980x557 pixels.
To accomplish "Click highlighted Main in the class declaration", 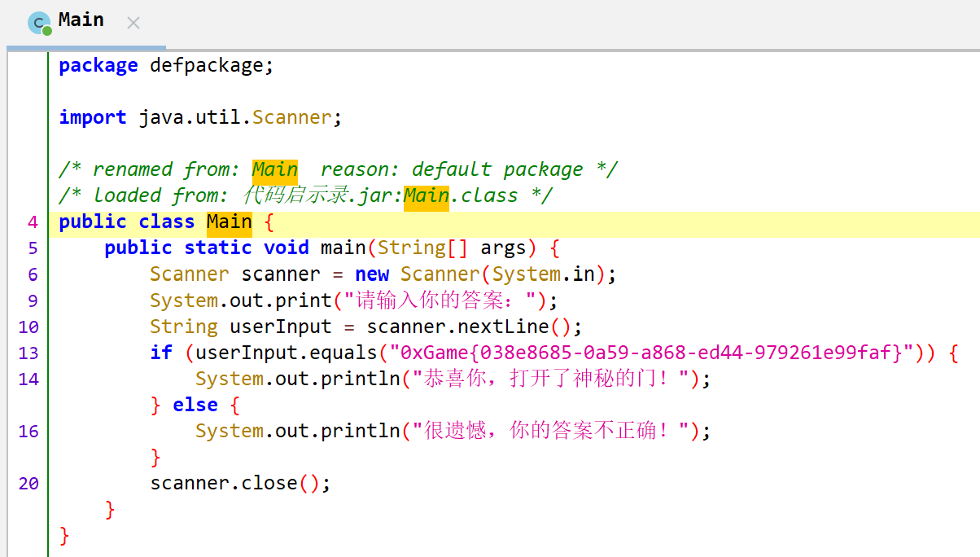I will [x=229, y=222].
